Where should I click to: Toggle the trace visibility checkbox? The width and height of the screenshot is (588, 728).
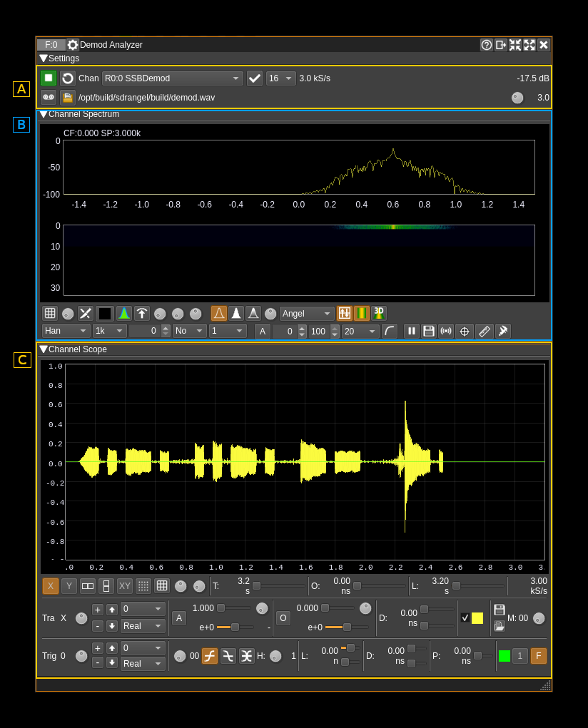465,617
